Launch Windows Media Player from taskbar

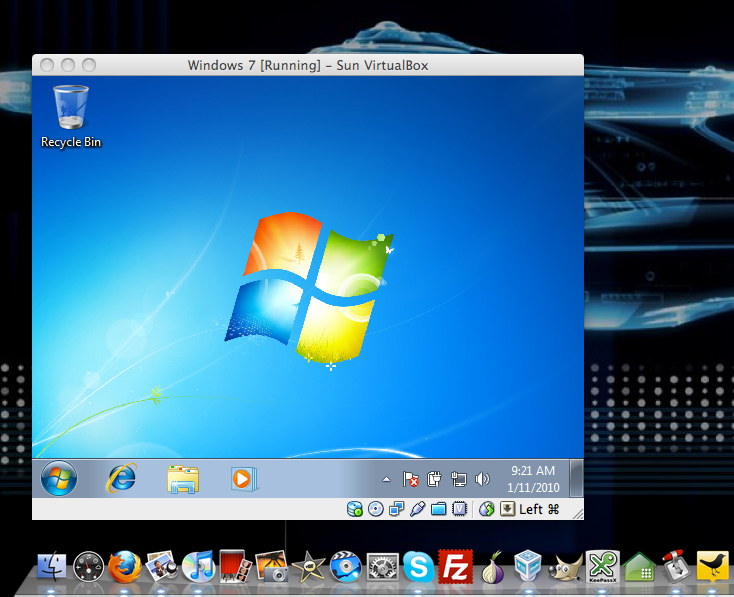click(243, 479)
